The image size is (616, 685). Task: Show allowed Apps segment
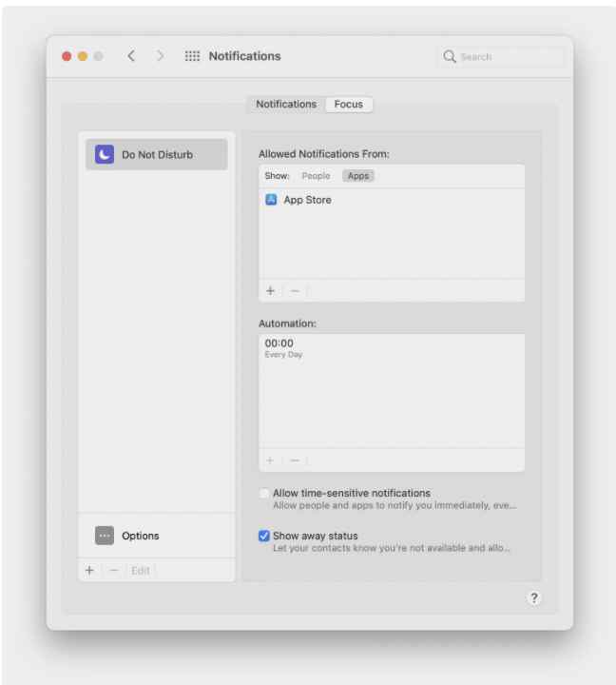point(358,176)
